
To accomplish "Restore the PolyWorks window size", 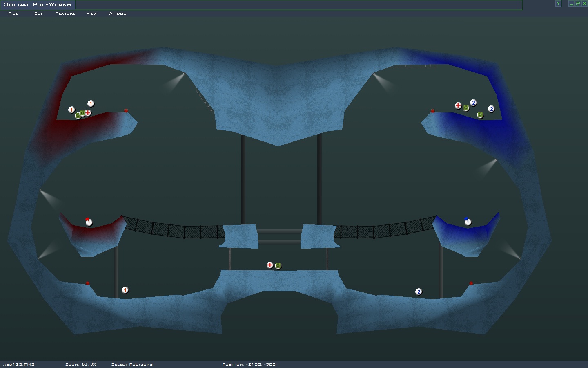I will pos(578,4).
